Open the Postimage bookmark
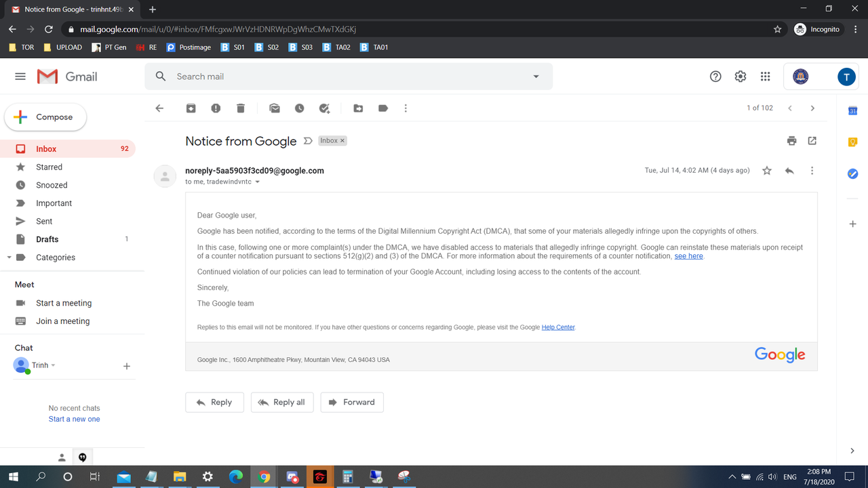 tap(189, 47)
